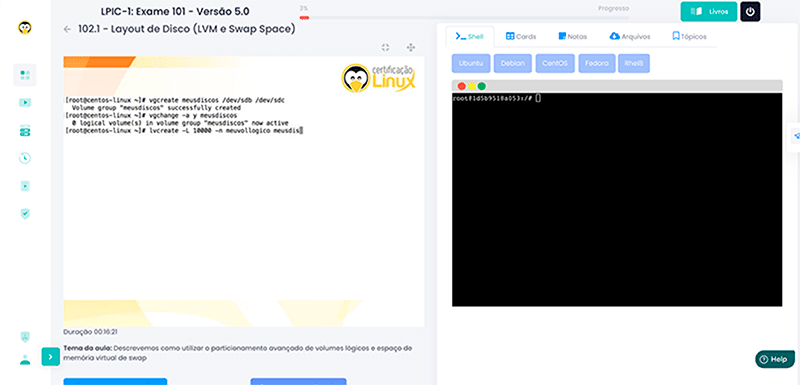The image size is (800, 385).
Task: Click the course title LPIC-1: Exame 101
Action: point(175,11)
